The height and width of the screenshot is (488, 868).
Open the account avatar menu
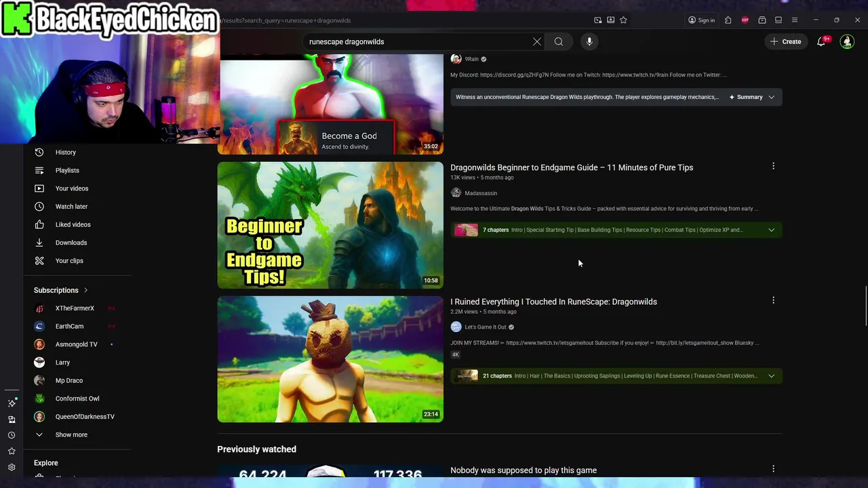click(x=847, y=41)
